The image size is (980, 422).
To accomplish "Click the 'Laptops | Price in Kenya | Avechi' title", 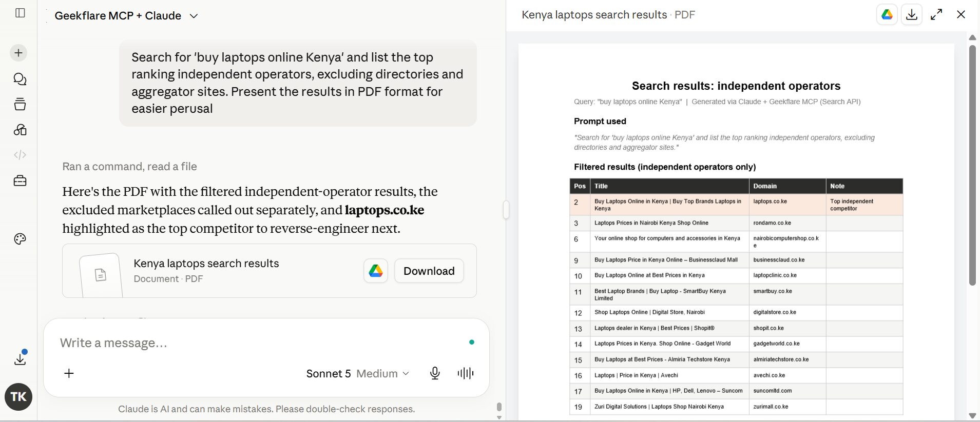I will coord(636,375).
